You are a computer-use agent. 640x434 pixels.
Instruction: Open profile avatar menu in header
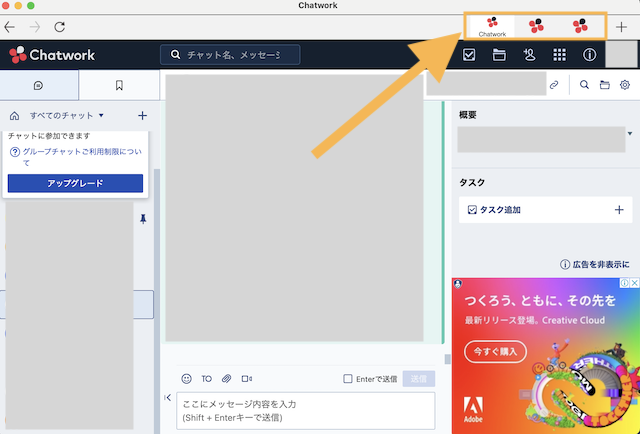[621, 55]
